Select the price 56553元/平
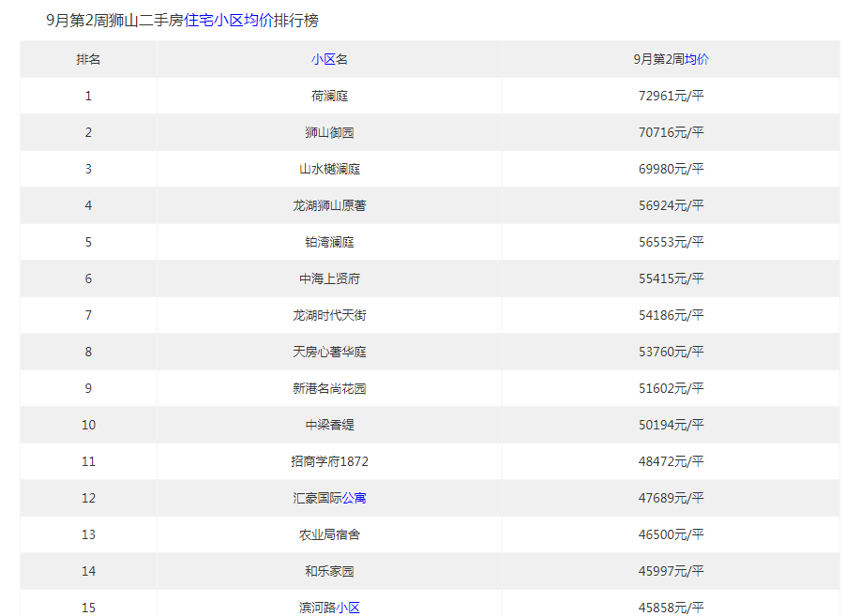The image size is (861, 616). click(x=671, y=242)
